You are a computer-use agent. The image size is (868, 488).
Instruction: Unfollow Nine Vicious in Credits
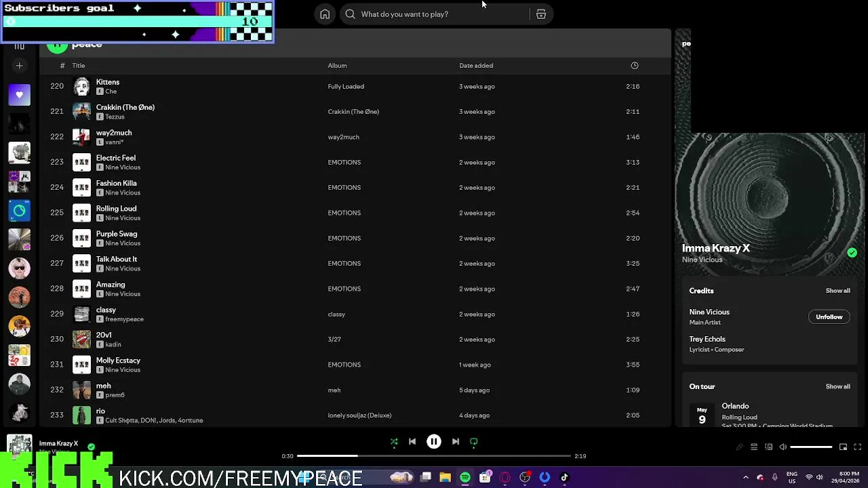(829, 317)
